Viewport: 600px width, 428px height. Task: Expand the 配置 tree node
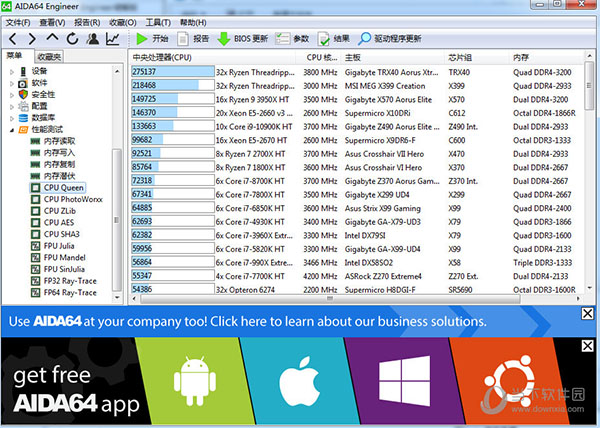12,107
